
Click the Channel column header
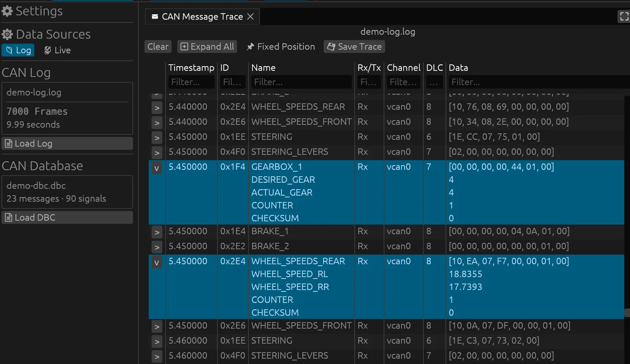click(x=404, y=68)
